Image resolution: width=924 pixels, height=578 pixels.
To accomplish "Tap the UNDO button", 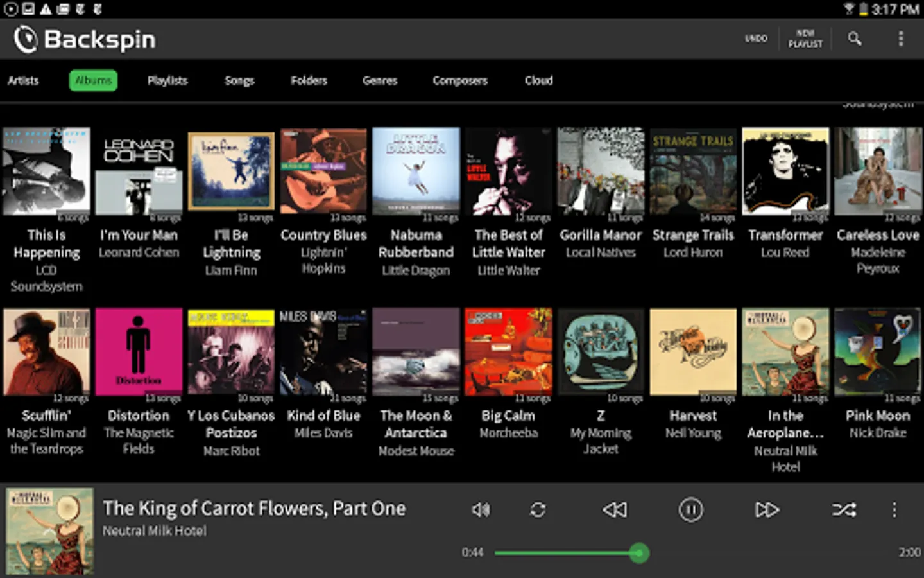I will coord(756,39).
